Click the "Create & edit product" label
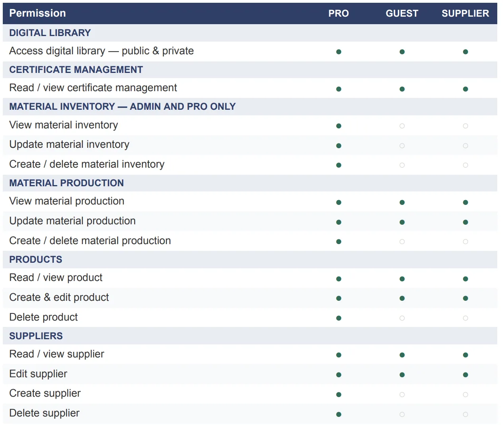This screenshot has width=504, height=428. tap(59, 298)
